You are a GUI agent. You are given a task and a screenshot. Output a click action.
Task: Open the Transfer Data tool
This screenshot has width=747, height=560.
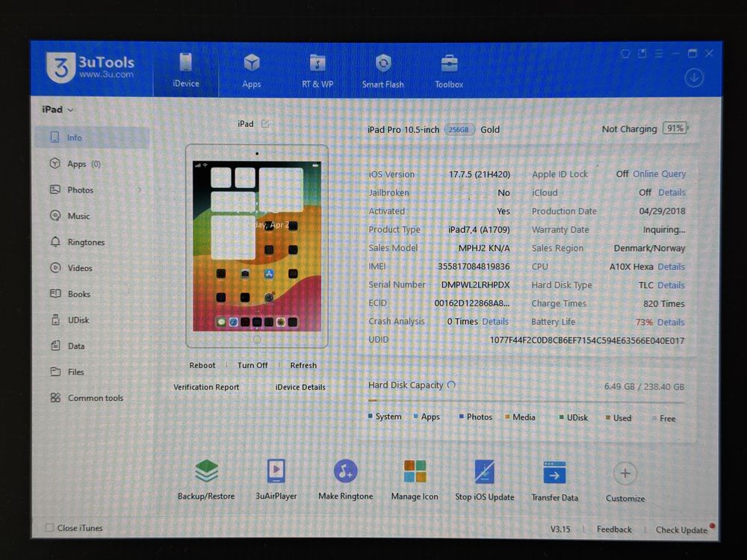(554, 480)
